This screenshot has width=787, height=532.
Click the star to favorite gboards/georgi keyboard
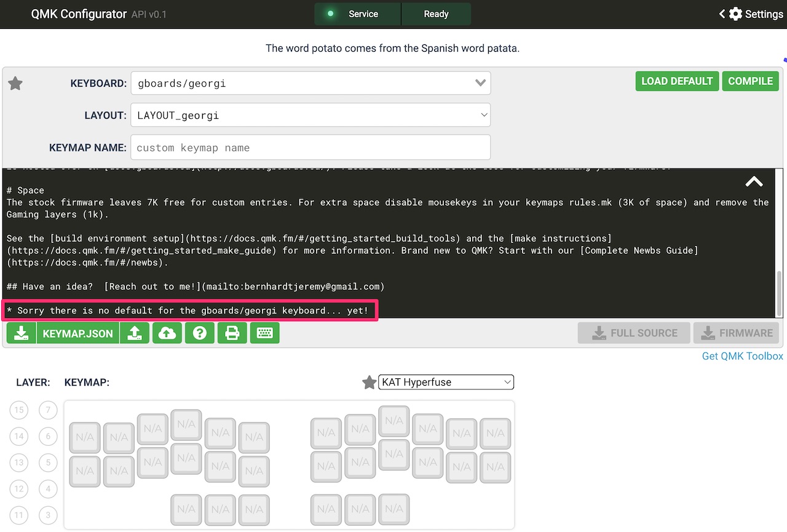[x=15, y=84]
